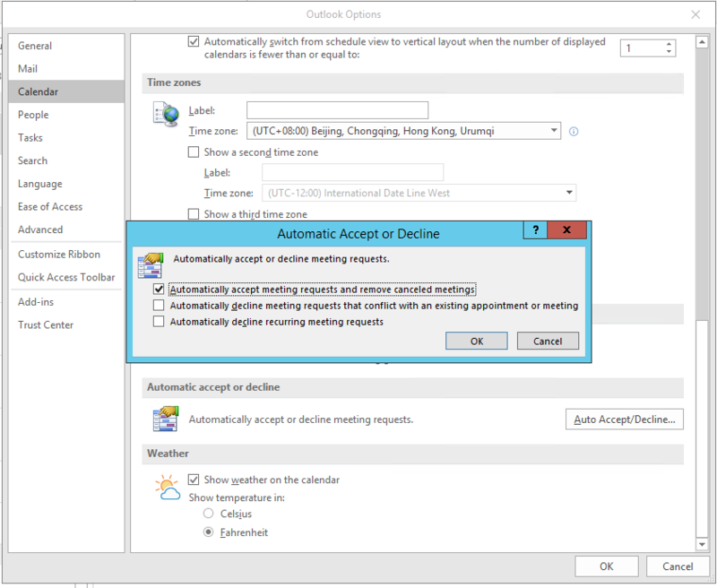Switch to the Mail settings page
Screen dimensions: 717x588
click(29, 68)
